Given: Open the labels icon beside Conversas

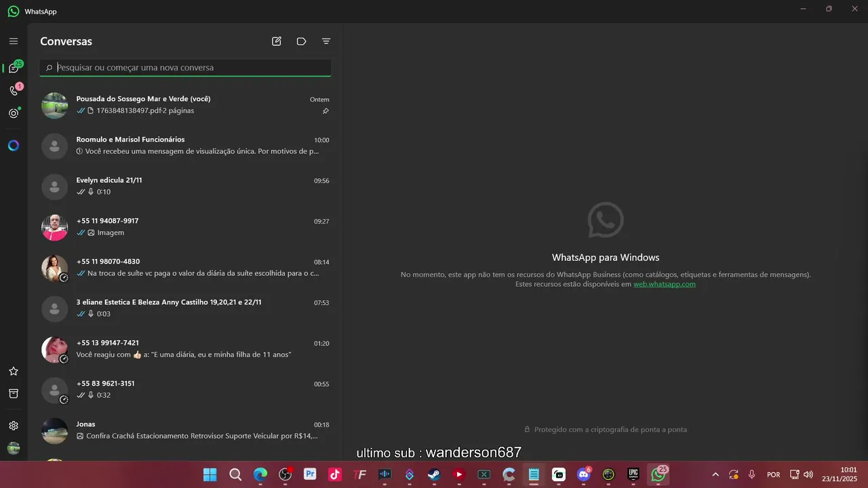Looking at the screenshot, I should (302, 41).
